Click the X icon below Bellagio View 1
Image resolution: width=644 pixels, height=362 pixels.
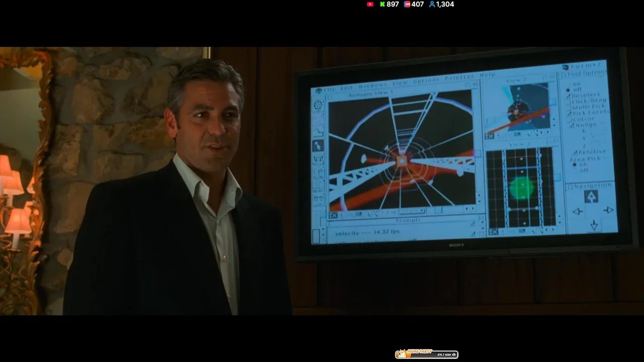point(333,216)
